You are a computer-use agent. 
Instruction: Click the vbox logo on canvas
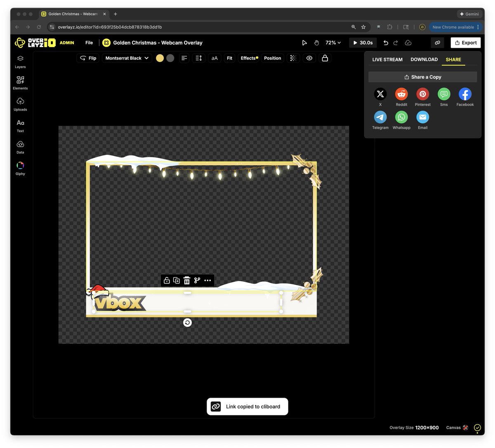tap(120, 303)
